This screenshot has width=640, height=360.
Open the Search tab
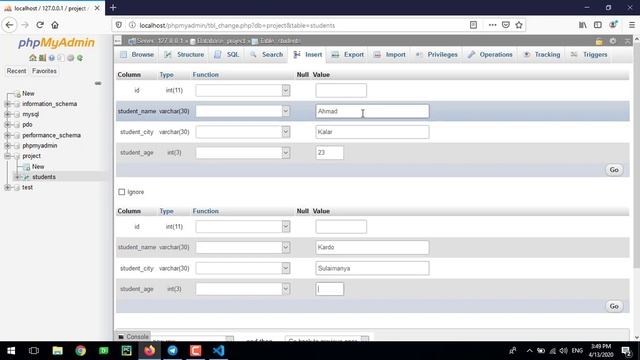click(267, 54)
